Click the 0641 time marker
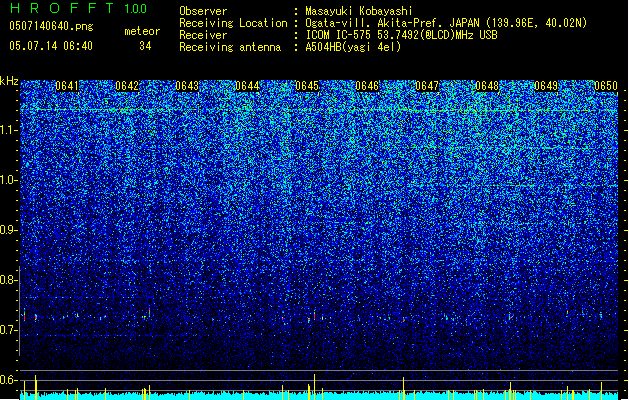629x400 pixels. click(67, 86)
